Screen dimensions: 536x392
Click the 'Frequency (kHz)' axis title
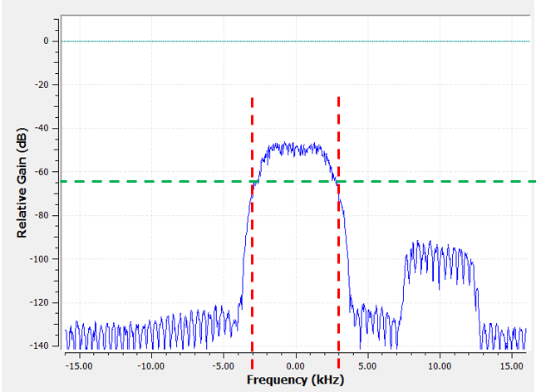coord(294,380)
